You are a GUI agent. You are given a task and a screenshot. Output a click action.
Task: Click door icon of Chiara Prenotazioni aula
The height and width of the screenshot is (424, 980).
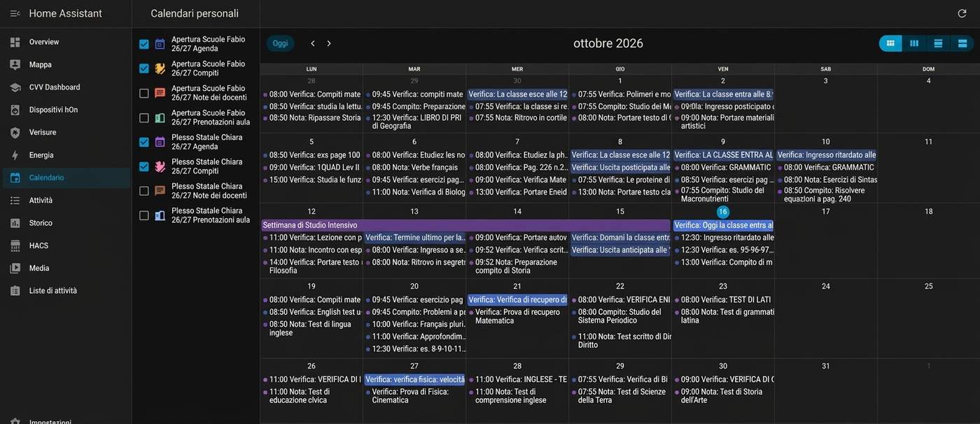click(x=160, y=215)
